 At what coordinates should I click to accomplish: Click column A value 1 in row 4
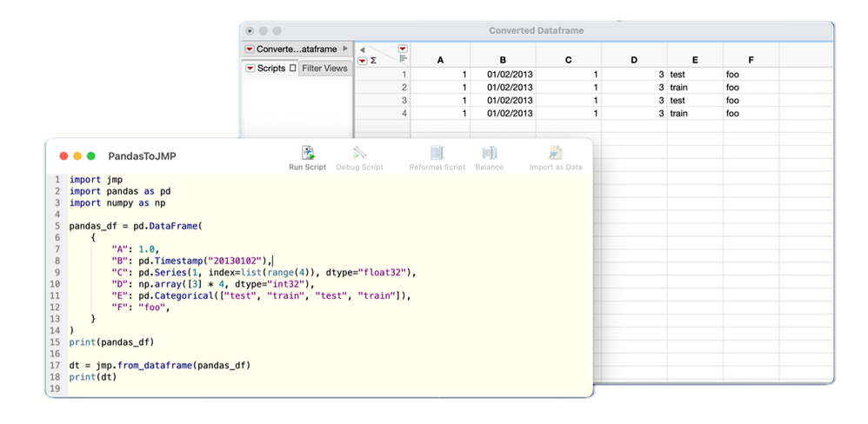tap(441, 113)
